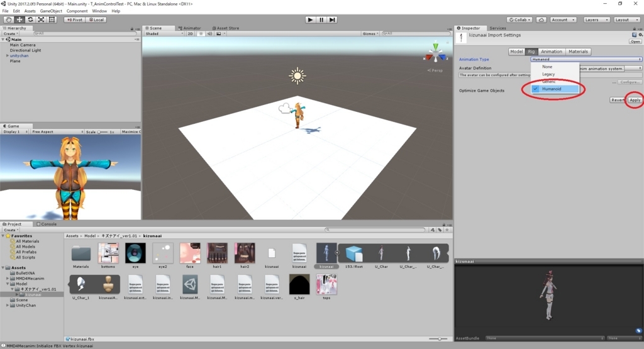Open the Shaded draw mode dropdown
This screenshot has width=644, height=349.
tap(164, 34)
